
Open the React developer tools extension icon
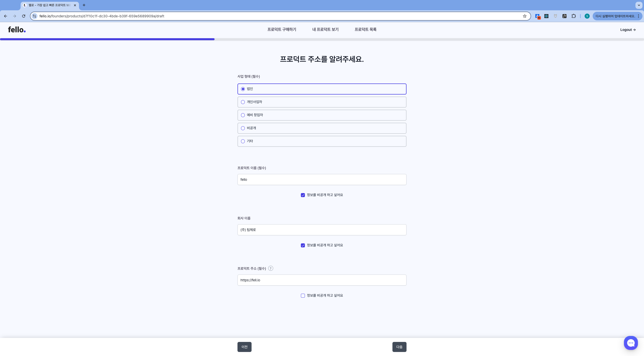point(546,16)
